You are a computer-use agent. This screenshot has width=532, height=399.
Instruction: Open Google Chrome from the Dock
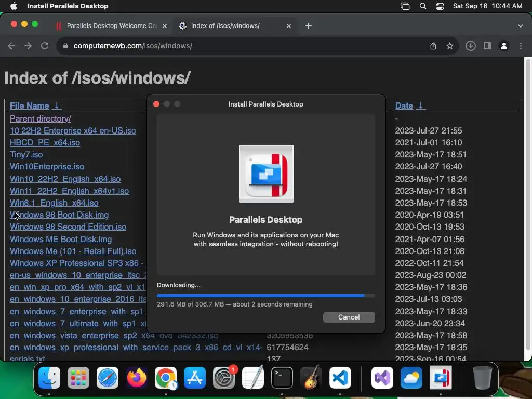tap(166, 378)
